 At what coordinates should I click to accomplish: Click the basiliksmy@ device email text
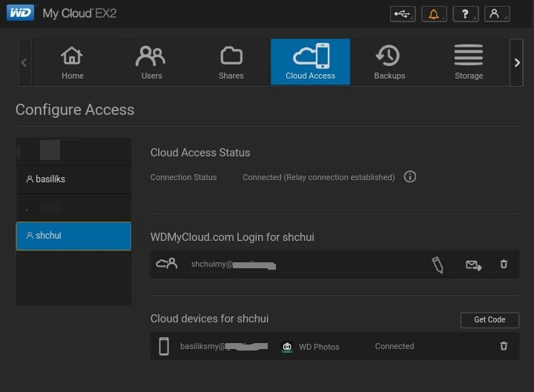(224, 346)
